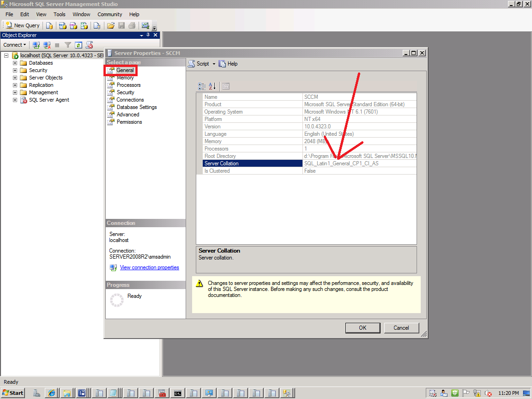Click the Analysis Services MDX Query icon
The height and width of the screenshot is (399, 532).
tap(62, 25)
